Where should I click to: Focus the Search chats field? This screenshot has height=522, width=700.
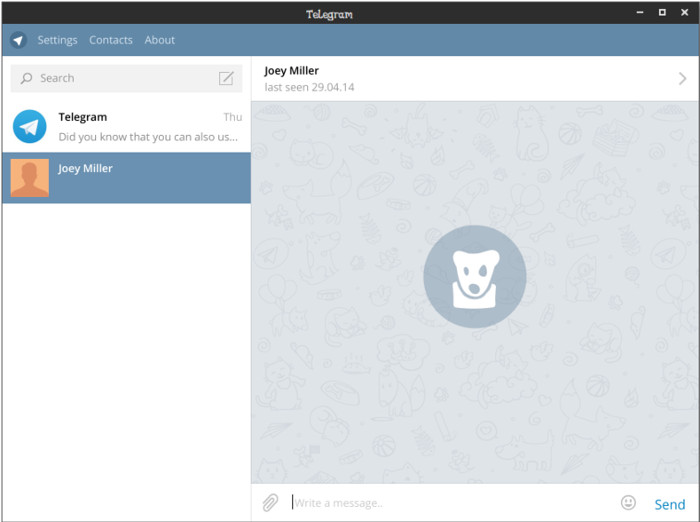[126, 78]
